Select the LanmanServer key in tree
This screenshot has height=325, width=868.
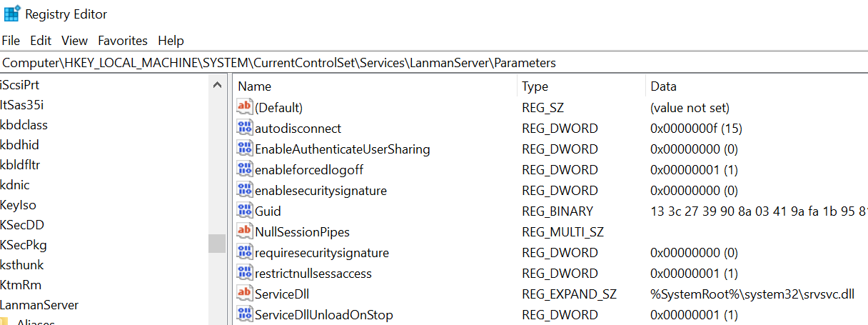point(39,304)
